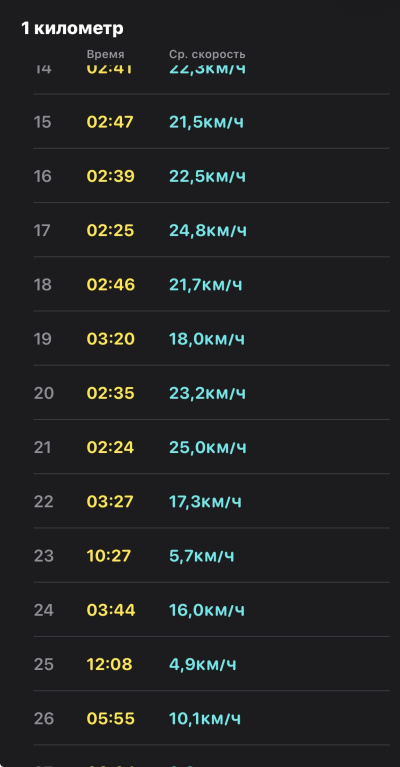
Task: Click the 'Ср. скорость' column header
Action: 207,54
